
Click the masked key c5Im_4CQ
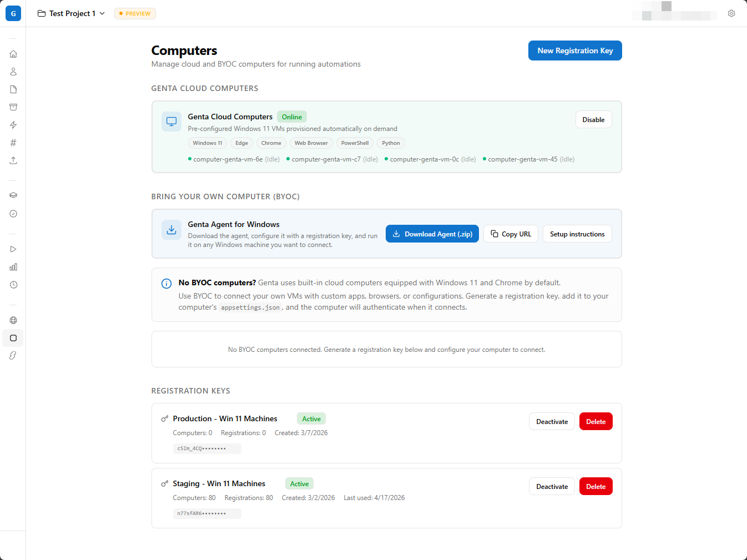point(207,448)
